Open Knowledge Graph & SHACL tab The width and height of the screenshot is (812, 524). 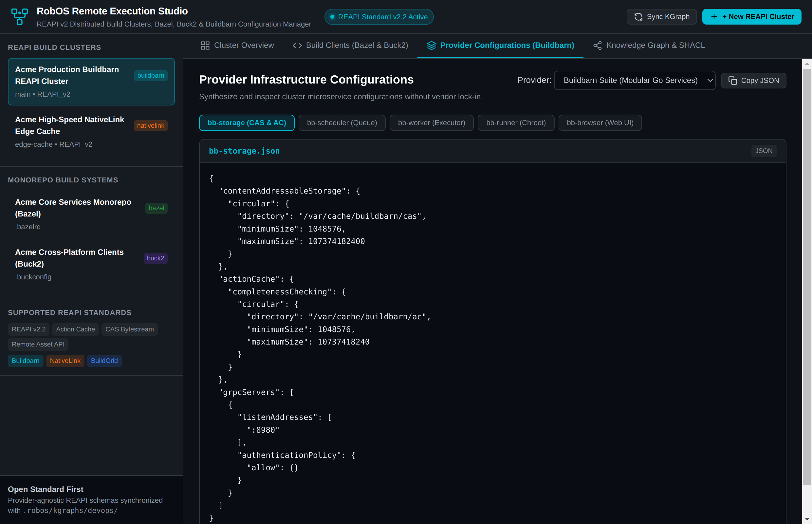(x=649, y=46)
